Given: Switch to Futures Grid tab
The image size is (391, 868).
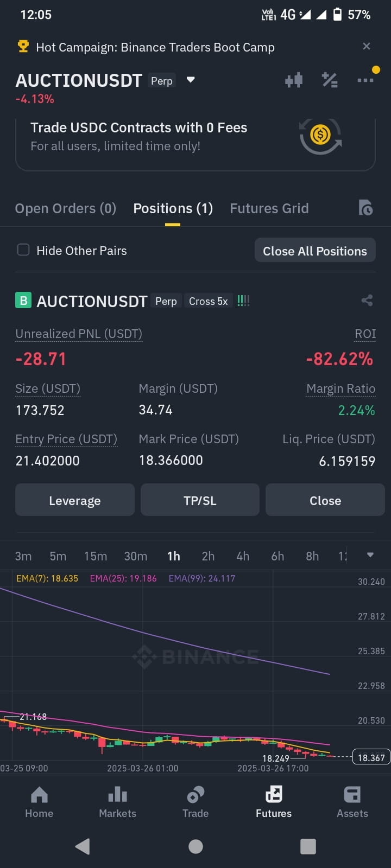Looking at the screenshot, I should pos(269,208).
